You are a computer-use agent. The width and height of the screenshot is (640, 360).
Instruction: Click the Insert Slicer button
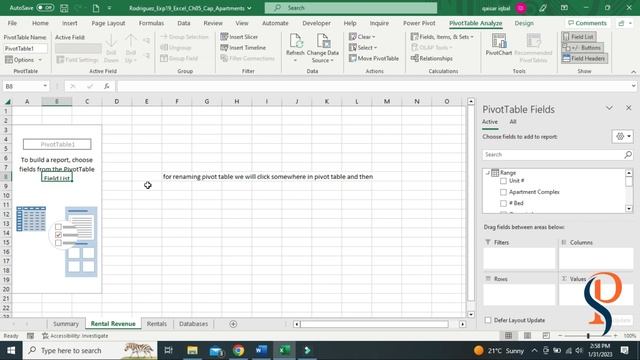(x=240, y=37)
